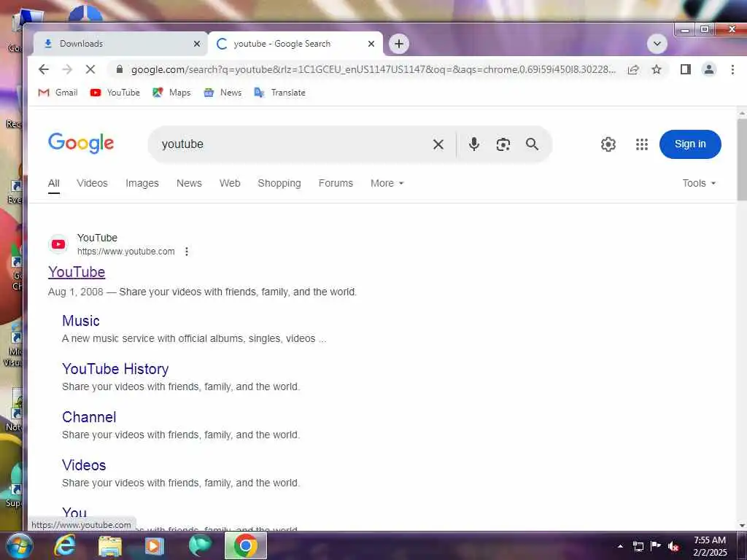Expand the More filters dropdown
The image size is (747, 560).
[387, 183]
